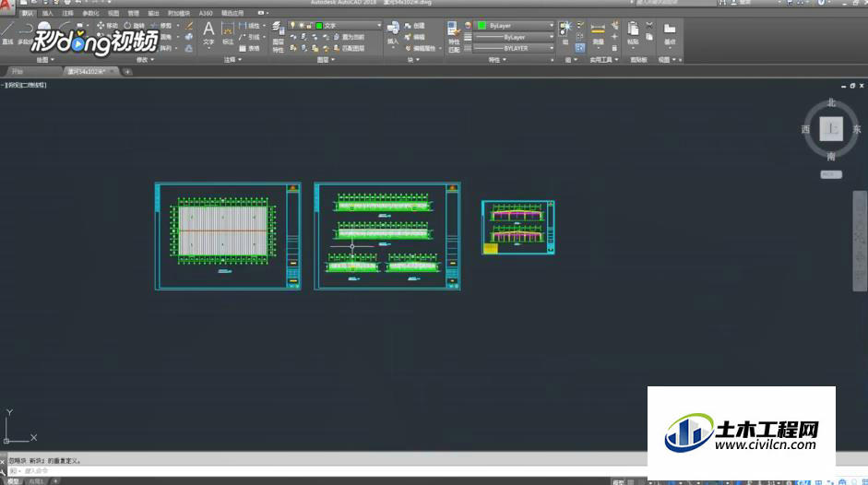Click the first floor-plan drawing sheet
Image resolution: width=868 pixels, height=485 pixels.
pyautogui.click(x=228, y=236)
